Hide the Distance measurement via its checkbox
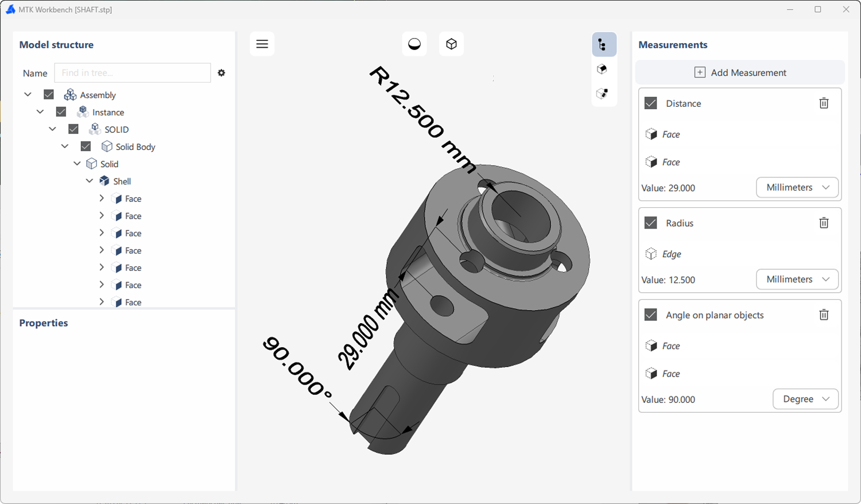Viewport: 861px width, 504px height. 650,103
